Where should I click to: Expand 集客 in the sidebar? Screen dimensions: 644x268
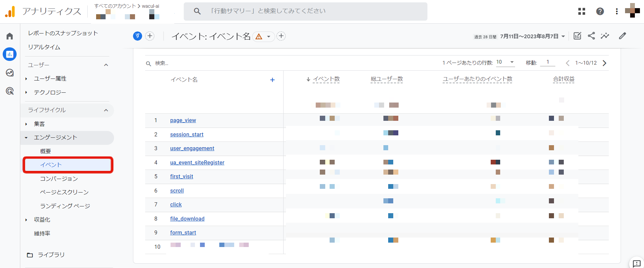click(x=26, y=124)
